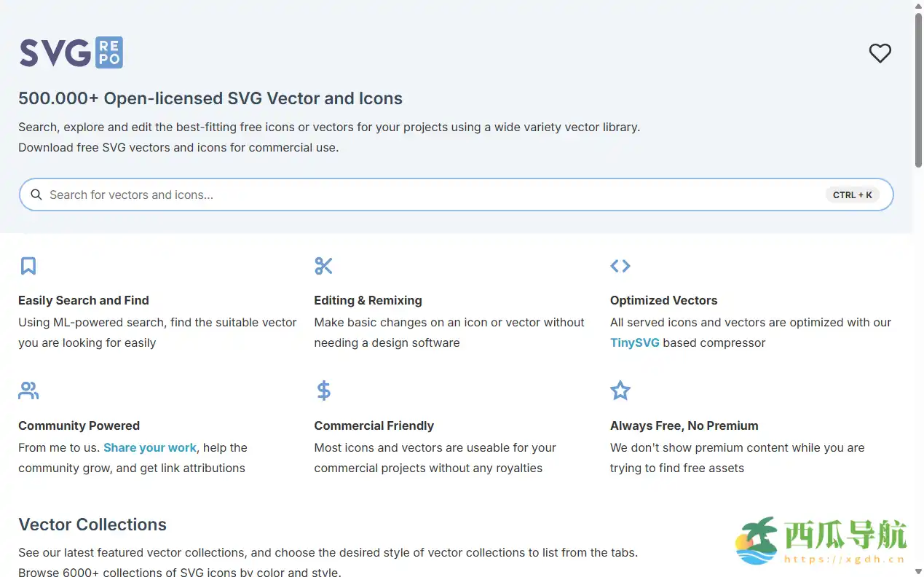The height and width of the screenshot is (577, 924).
Task: Select the dollar sign Commercial Friendly icon
Action: (323, 391)
